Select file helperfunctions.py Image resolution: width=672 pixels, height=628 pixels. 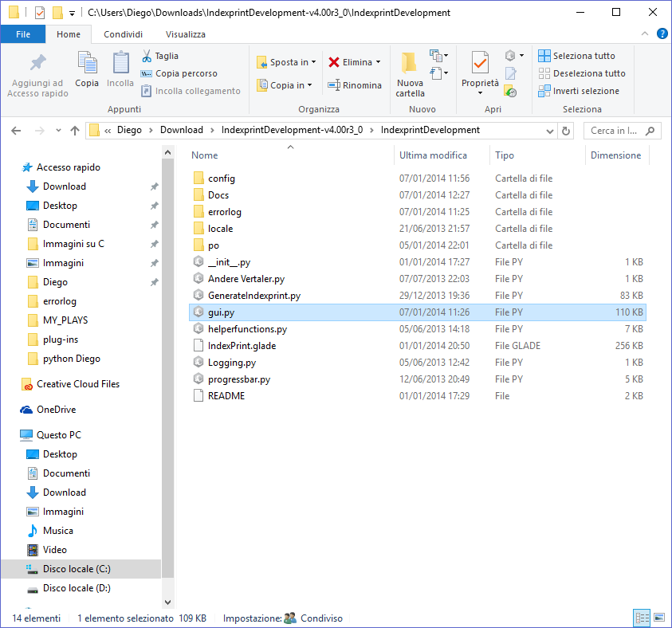pyautogui.click(x=418, y=329)
